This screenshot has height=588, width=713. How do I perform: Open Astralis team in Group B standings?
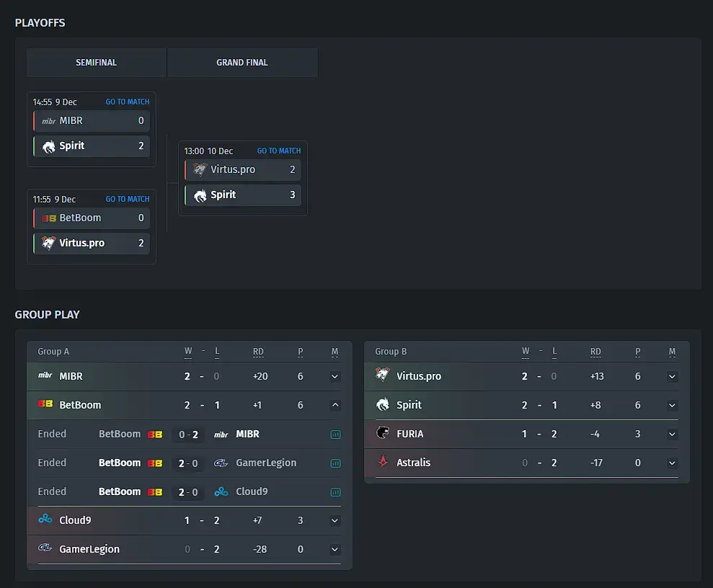[413, 463]
